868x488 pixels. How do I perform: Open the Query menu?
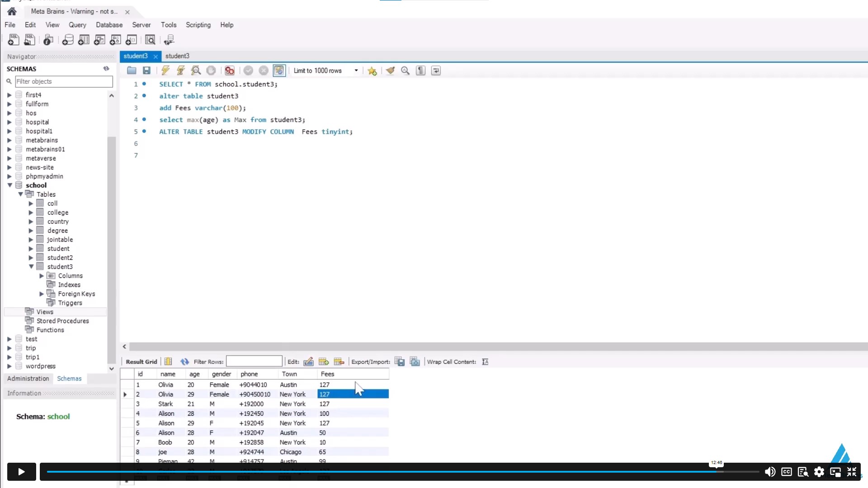coord(77,25)
